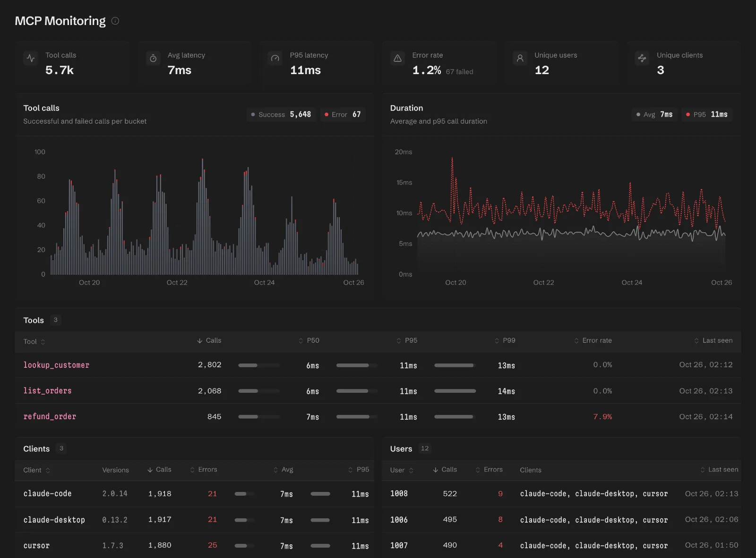Click the 67 failed label in Error rate card

coord(459,72)
